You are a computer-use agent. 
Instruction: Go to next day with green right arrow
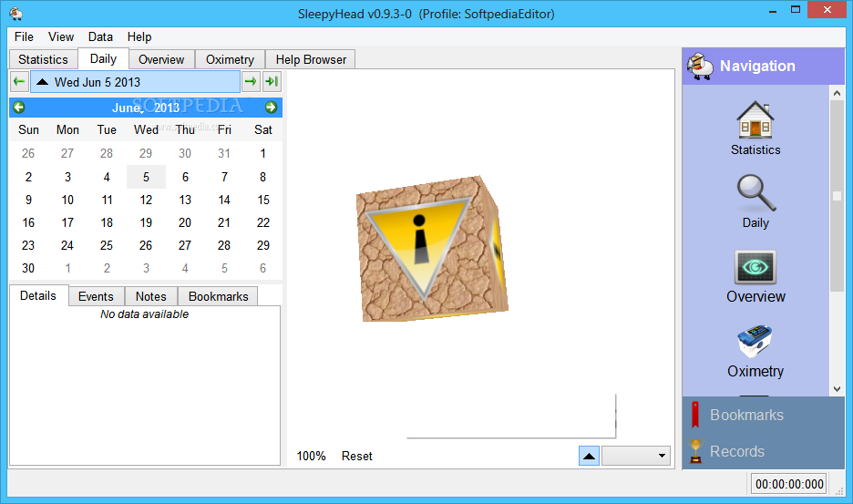coord(251,82)
